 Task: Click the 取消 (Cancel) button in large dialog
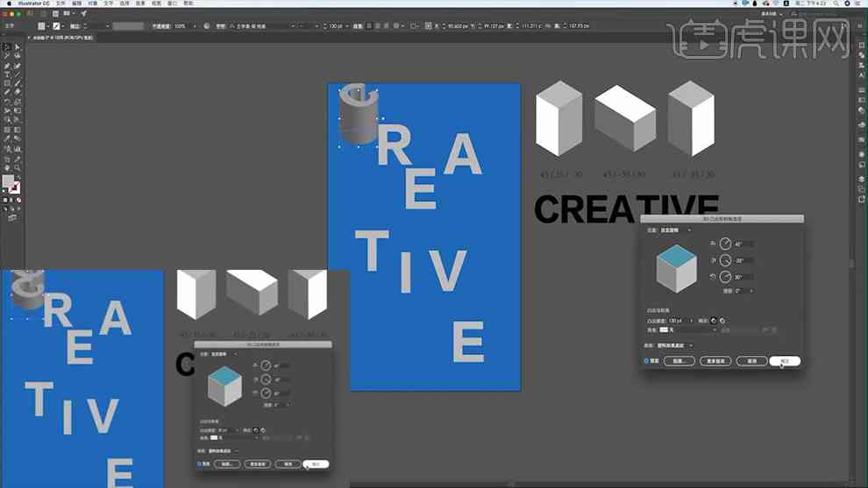pos(751,361)
